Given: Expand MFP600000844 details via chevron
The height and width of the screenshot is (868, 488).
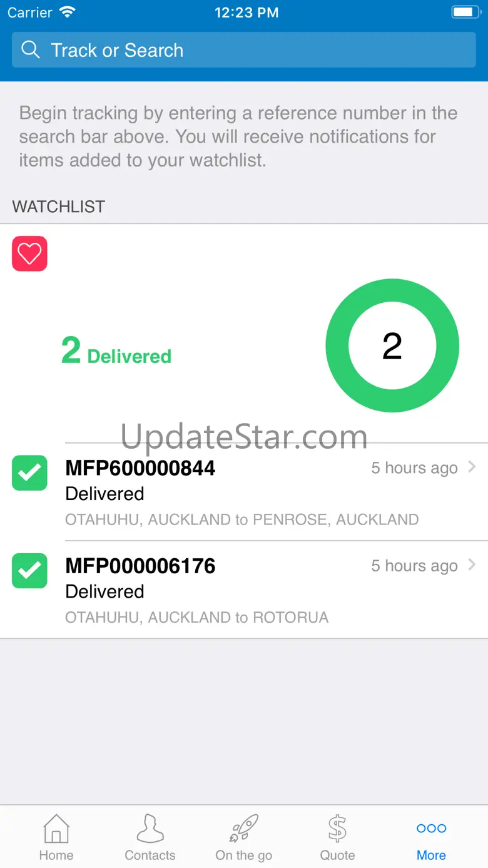Looking at the screenshot, I should coord(472,467).
